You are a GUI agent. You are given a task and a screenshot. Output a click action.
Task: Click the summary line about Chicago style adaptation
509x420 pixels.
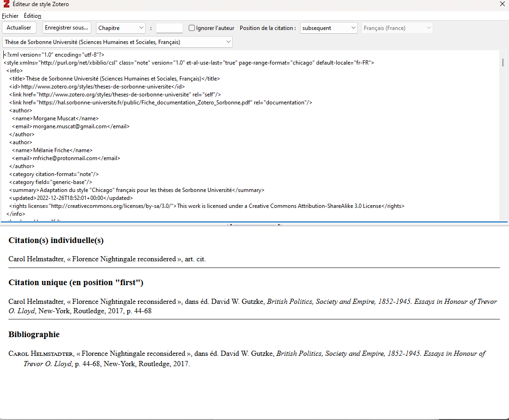(137, 190)
